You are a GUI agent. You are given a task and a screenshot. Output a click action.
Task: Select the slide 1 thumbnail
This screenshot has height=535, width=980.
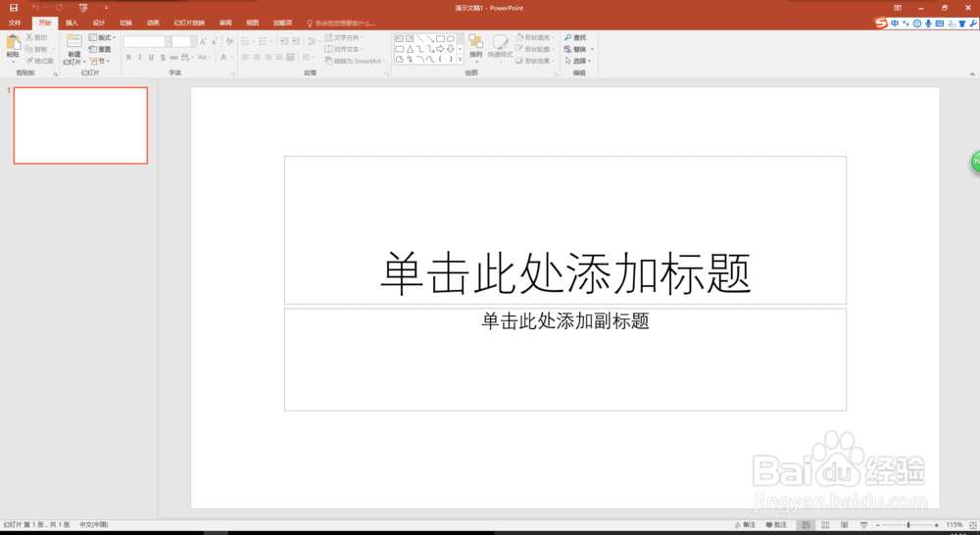tap(80, 125)
